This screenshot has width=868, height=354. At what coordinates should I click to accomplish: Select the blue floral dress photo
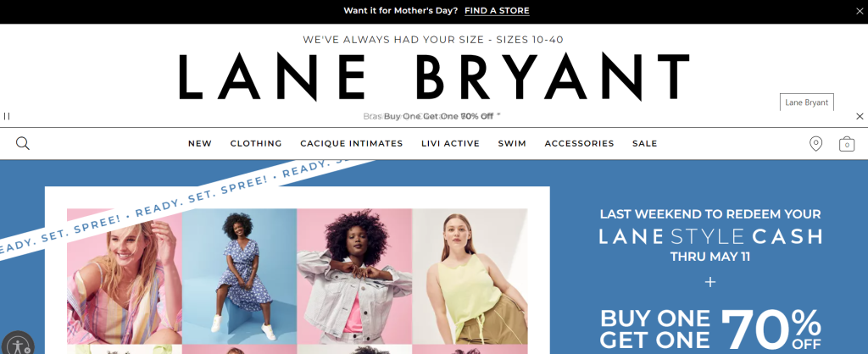tap(239, 276)
